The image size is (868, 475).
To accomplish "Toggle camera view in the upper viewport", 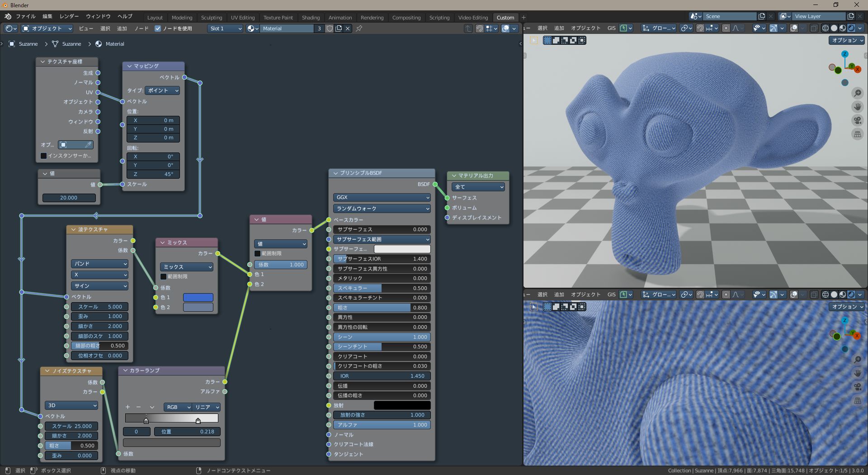I will pyautogui.click(x=857, y=120).
